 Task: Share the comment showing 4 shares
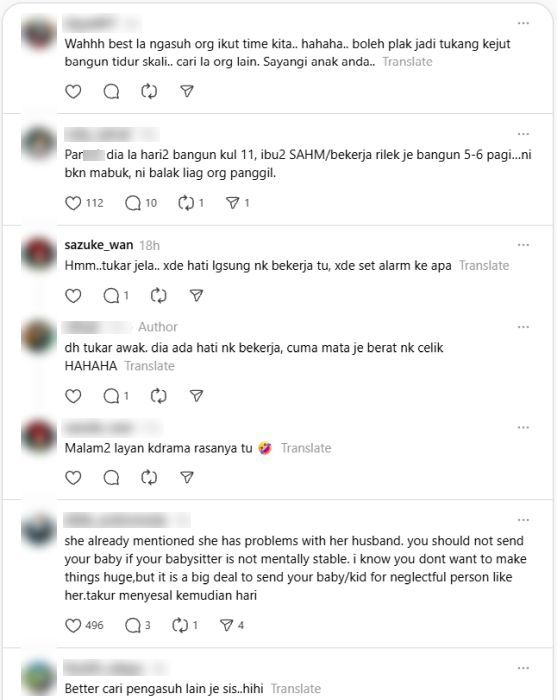click(232, 625)
